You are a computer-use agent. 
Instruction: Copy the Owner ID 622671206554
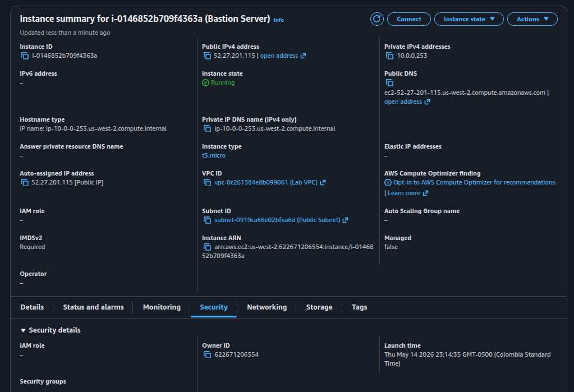(x=207, y=354)
